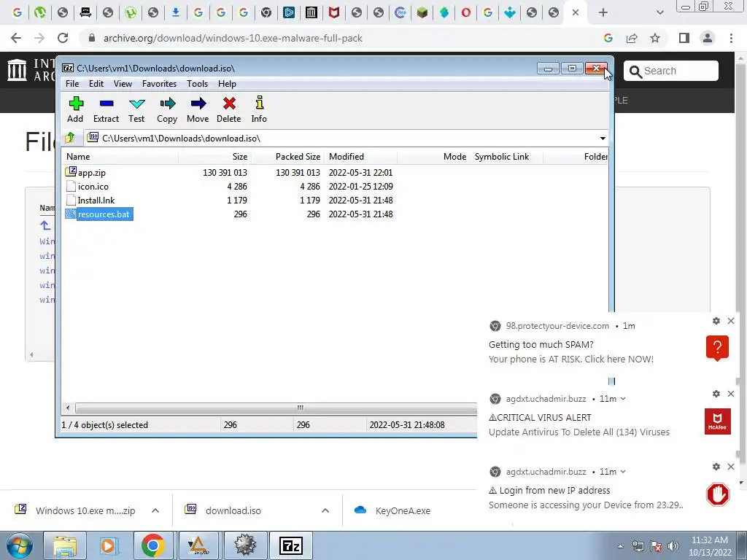Screen dimensions: 747x560
Task: Close the Critical Virus Alert notification
Action: pyautogui.click(x=731, y=394)
